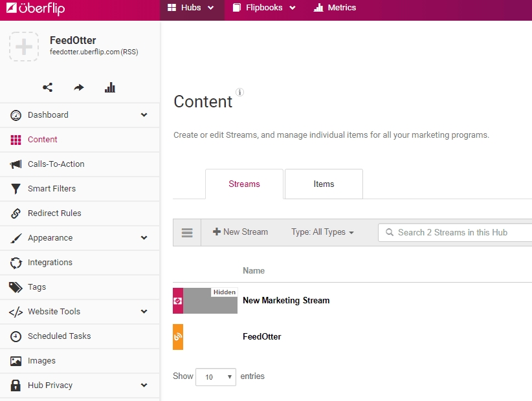Expand the Appearance submenu arrow
The height and width of the screenshot is (401, 532).
144,237
